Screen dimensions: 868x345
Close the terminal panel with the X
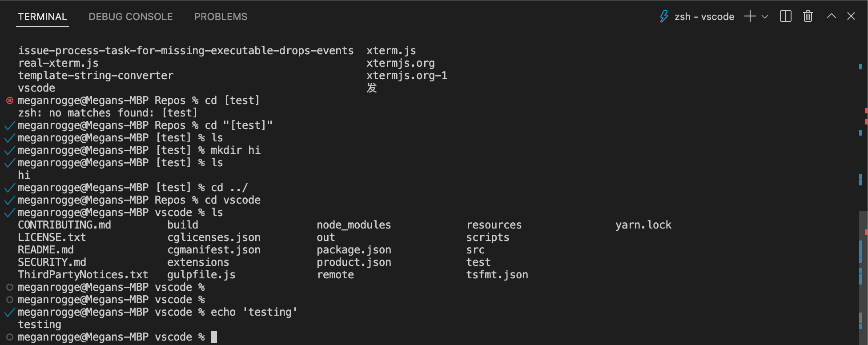(851, 16)
